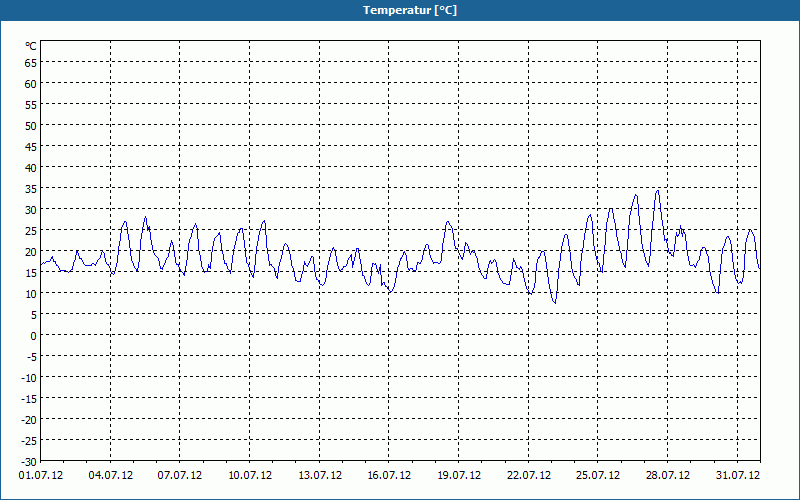The image size is (800, 500).
Task: Select the 60 label on the temperature axis
Action: 31,84
